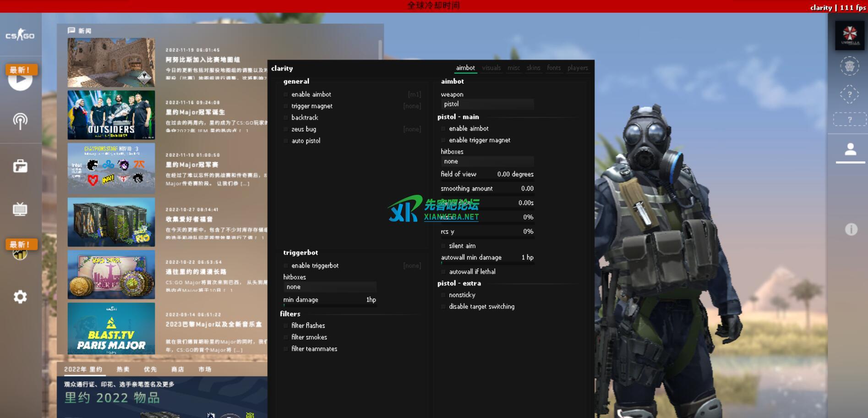Open the broadcast antenna icon

(x=20, y=121)
